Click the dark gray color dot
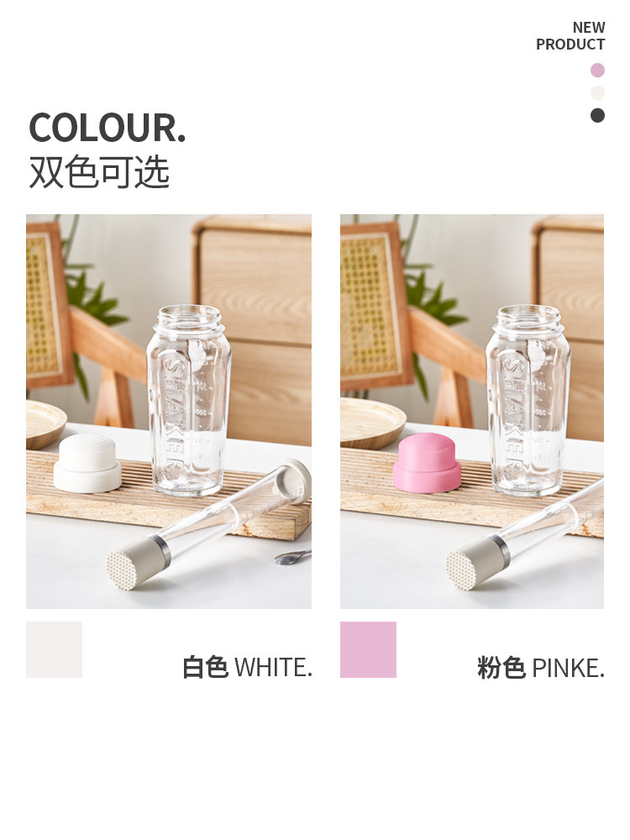 tap(597, 115)
